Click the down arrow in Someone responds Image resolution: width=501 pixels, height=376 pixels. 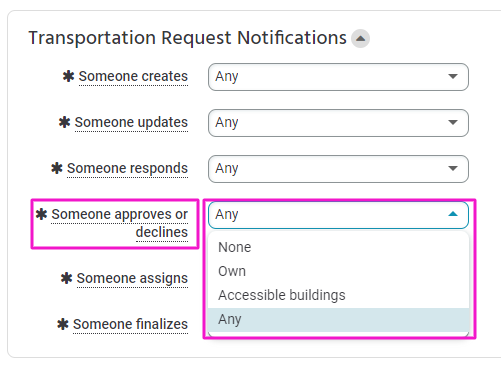click(453, 169)
